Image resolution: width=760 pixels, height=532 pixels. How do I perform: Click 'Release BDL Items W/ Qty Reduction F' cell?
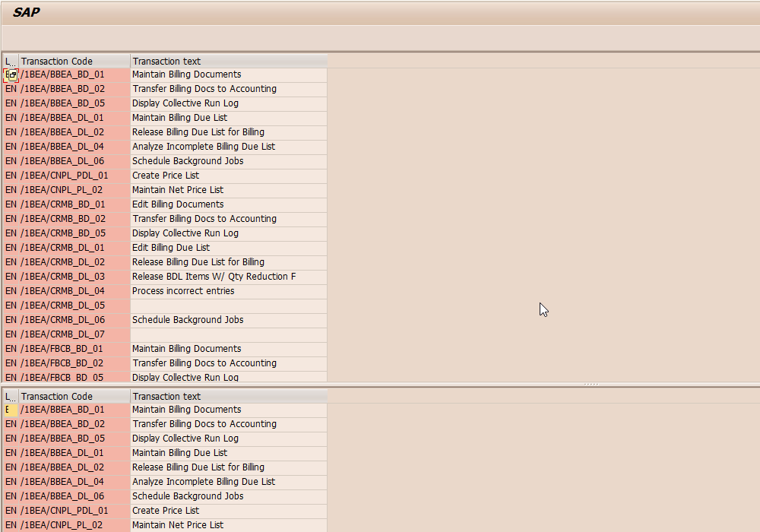(x=229, y=277)
